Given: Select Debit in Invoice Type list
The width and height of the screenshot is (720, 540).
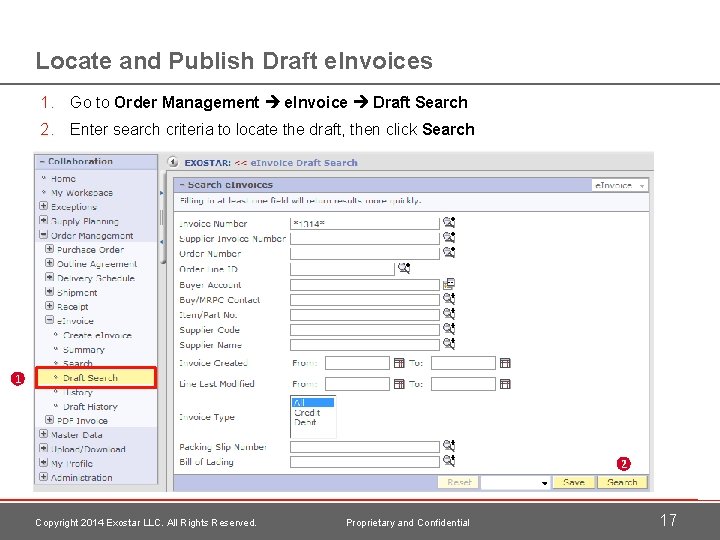Looking at the screenshot, I should (305, 422).
